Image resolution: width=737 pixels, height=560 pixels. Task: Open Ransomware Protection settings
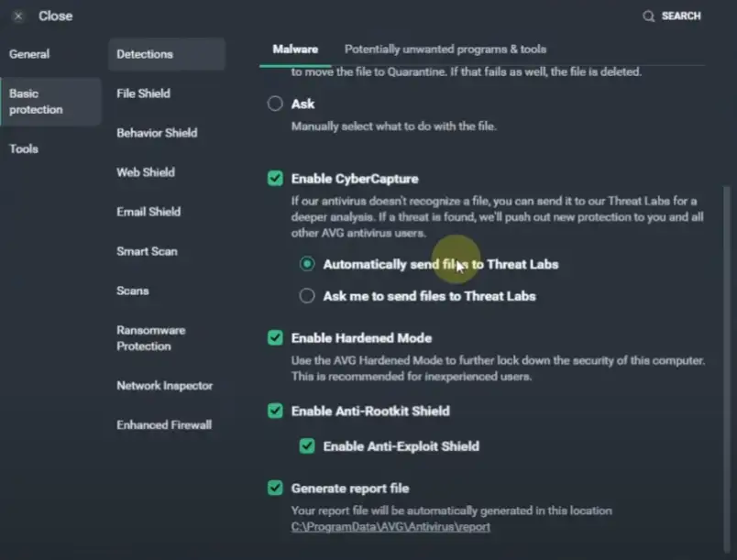(x=150, y=338)
